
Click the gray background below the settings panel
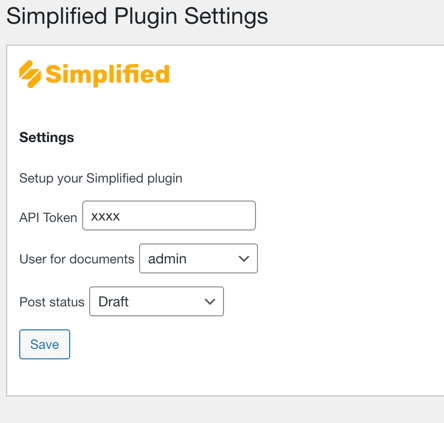click(x=222, y=410)
